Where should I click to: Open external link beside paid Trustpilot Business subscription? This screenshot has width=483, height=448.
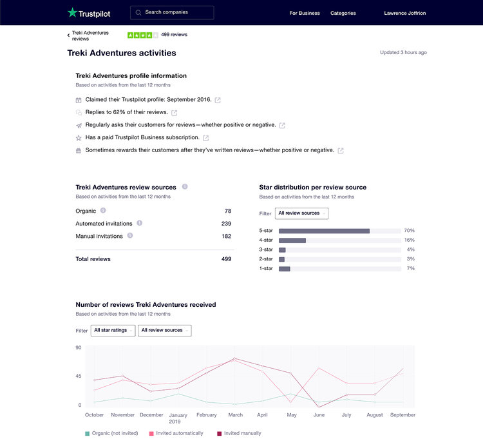coord(206,138)
